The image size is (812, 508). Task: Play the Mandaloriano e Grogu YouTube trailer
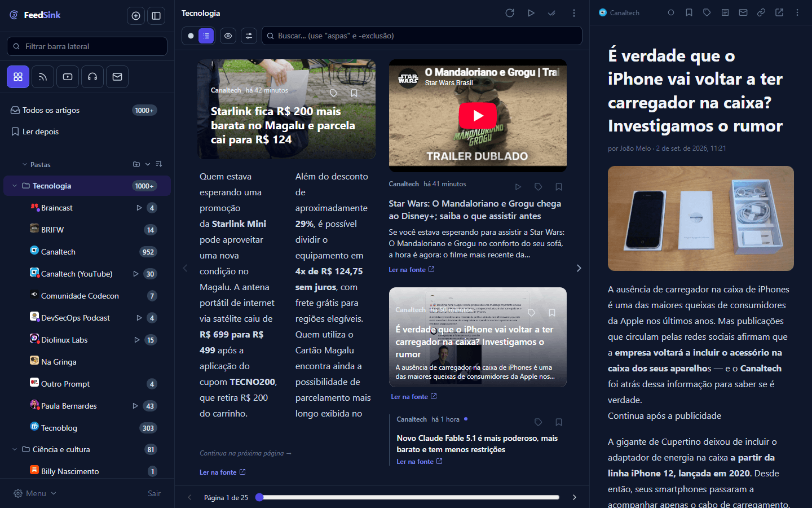(478, 116)
